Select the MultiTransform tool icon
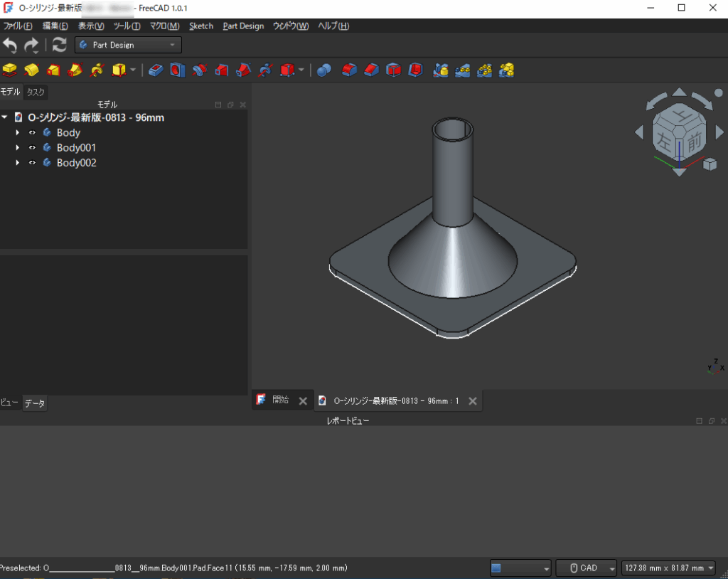 pyautogui.click(x=507, y=70)
